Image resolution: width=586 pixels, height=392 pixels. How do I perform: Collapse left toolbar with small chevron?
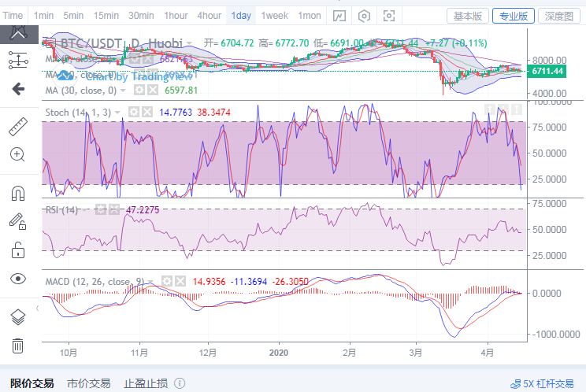(37, 308)
